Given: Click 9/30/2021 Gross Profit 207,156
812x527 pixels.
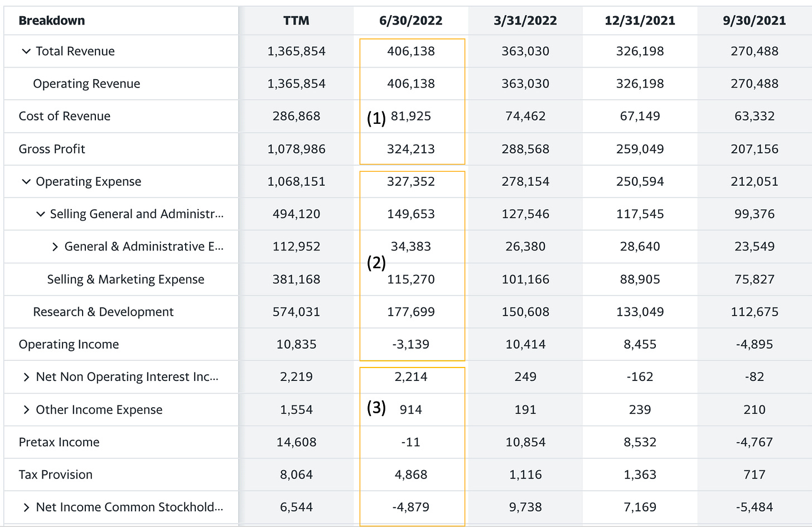Looking at the screenshot, I should coord(755,149).
